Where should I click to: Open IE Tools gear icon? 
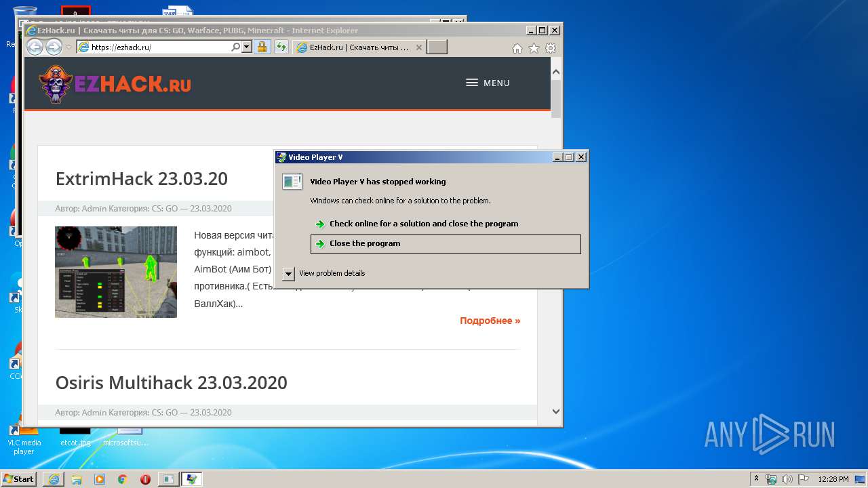pyautogui.click(x=551, y=48)
